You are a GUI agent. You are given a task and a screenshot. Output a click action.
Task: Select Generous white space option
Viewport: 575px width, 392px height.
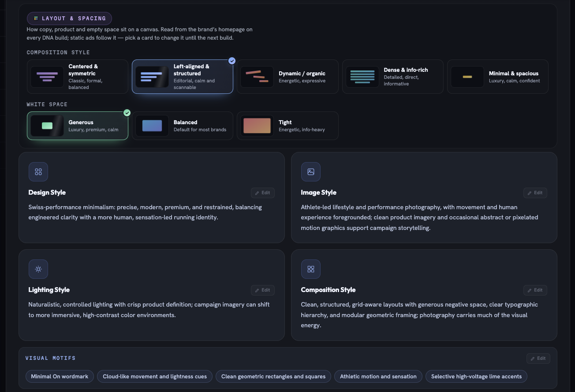[78, 126]
